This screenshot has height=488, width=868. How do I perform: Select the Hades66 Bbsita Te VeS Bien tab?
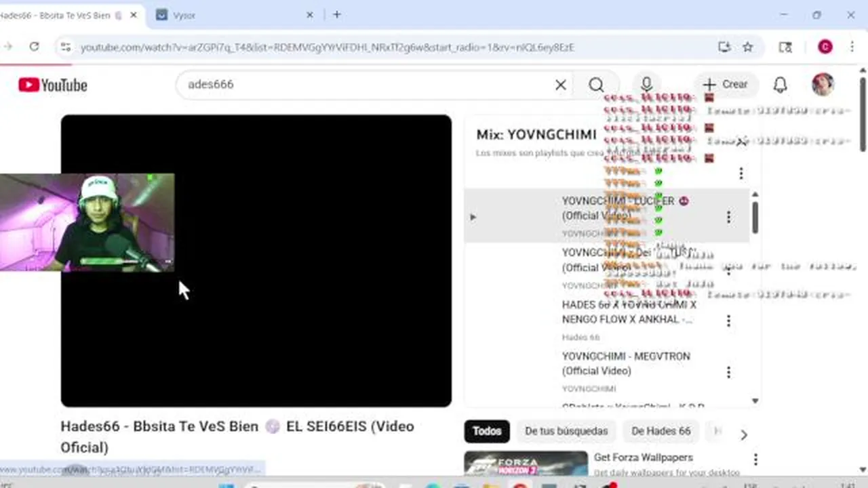61,15
